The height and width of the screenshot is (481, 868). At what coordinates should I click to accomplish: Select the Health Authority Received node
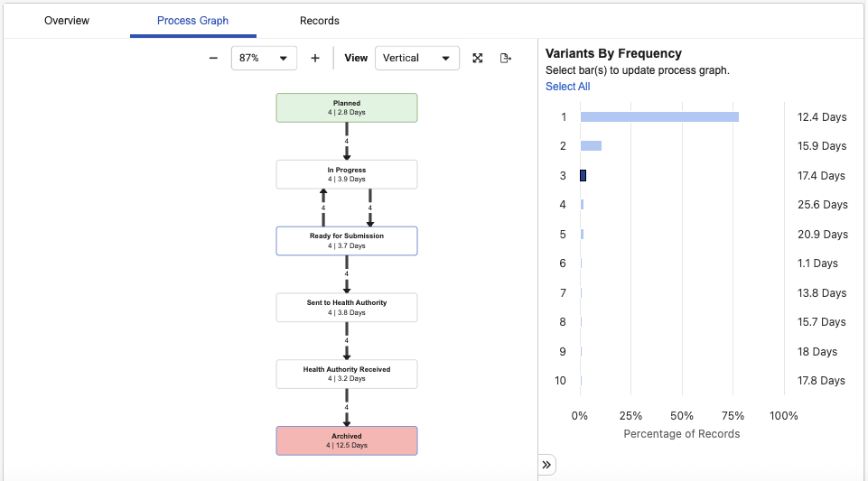point(347,374)
